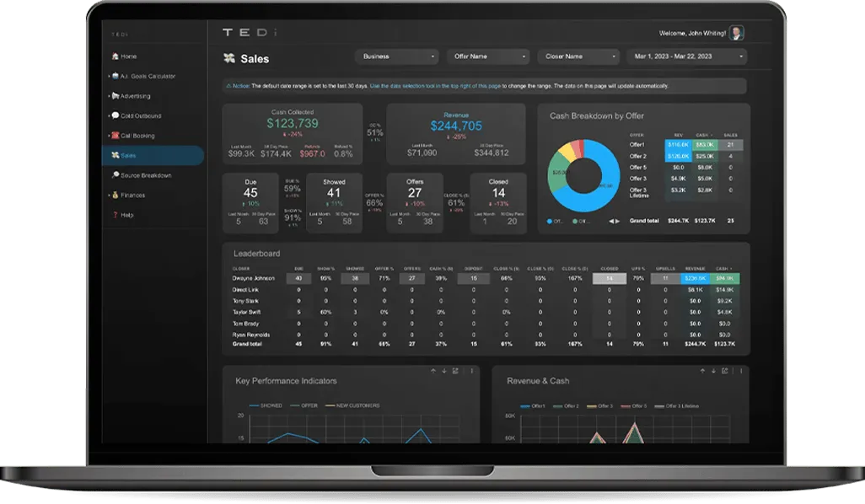The image size is (865, 504).
Task: Click John Whiting's profile avatar
Action: tap(736, 33)
